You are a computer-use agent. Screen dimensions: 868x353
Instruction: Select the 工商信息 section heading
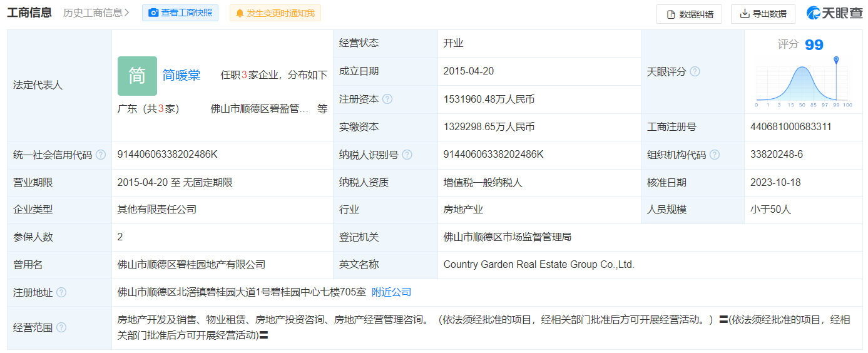pos(29,13)
